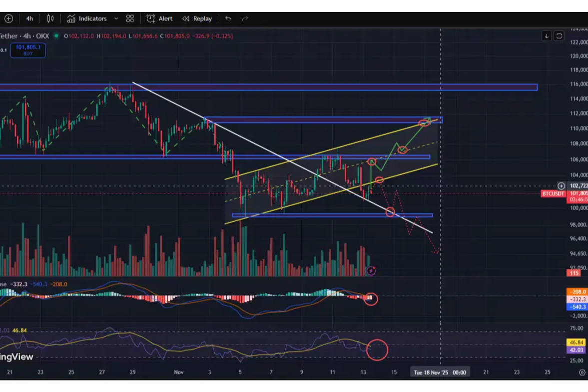Screen dimensions: 588x392
Task: Toggle the green market status dot
Action: point(56,36)
